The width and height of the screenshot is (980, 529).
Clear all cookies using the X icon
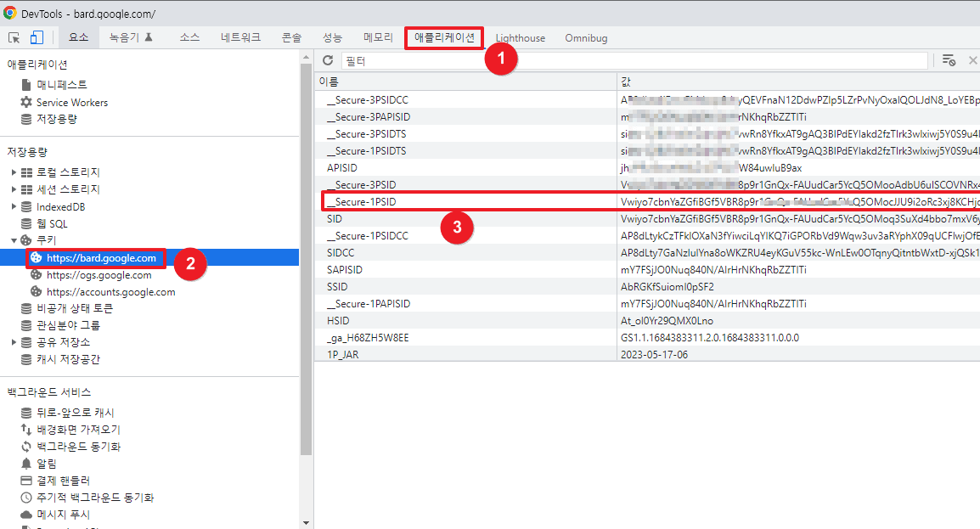coord(973,60)
